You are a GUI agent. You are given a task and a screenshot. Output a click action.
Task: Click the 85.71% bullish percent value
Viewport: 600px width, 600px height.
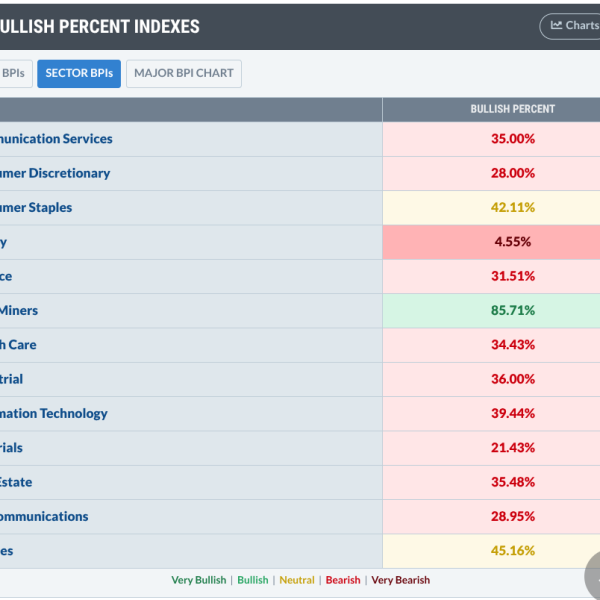tap(513, 310)
